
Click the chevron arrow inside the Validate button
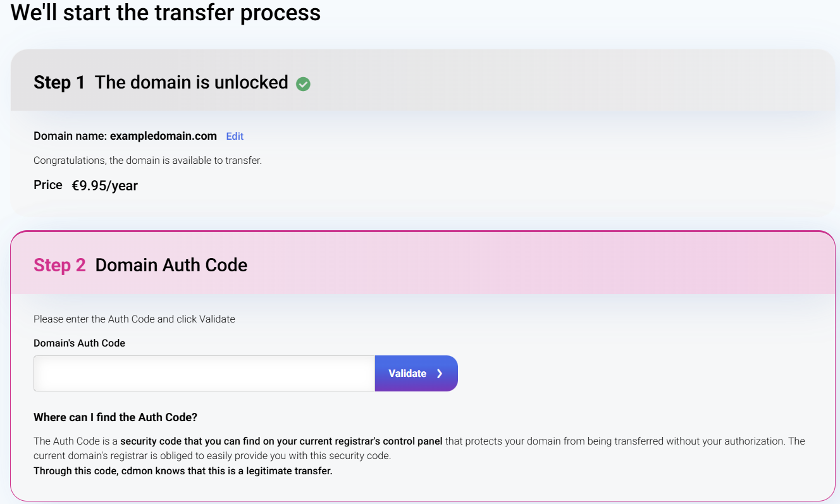[x=440, y=374]
